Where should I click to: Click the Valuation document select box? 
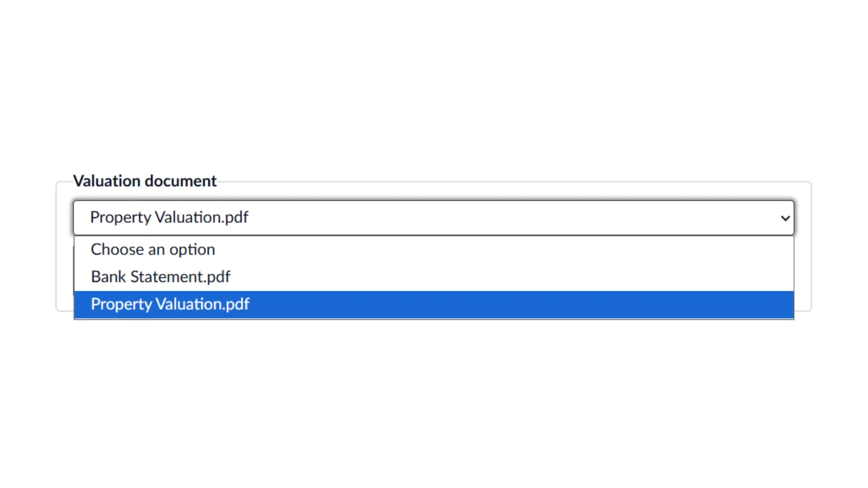tap(433, 218)
